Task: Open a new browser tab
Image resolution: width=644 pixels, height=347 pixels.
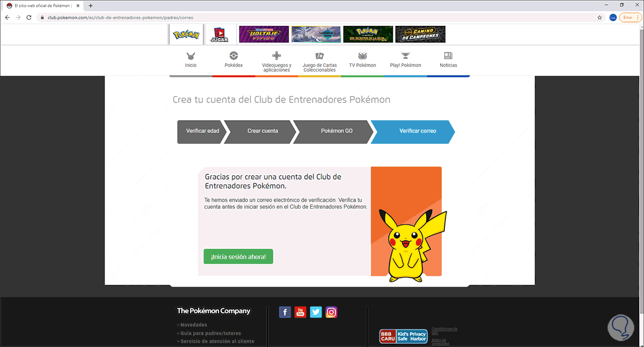Action: pos(90,5)
